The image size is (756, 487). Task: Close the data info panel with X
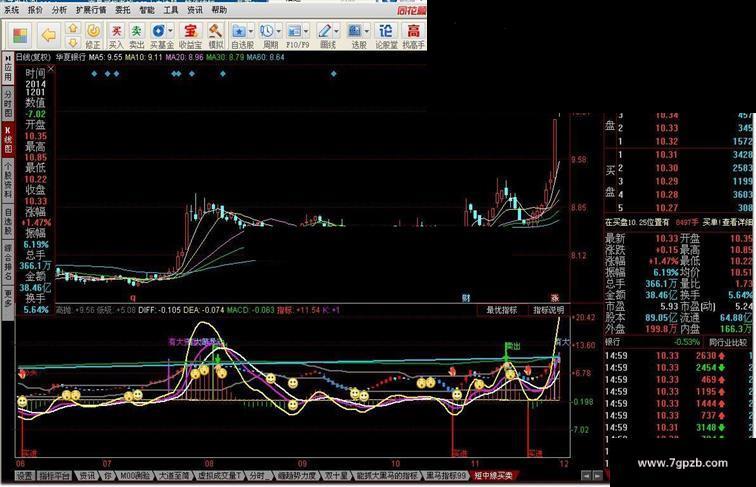51,69
